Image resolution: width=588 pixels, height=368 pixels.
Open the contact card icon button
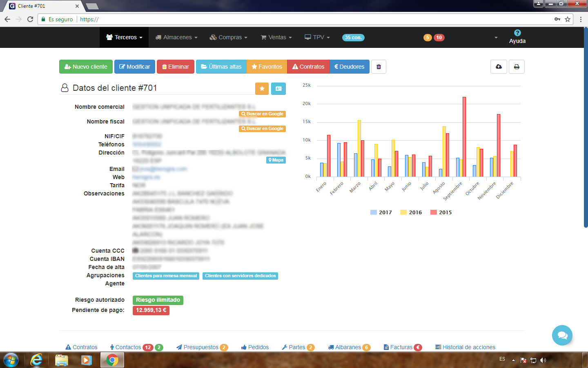point(278,89)
